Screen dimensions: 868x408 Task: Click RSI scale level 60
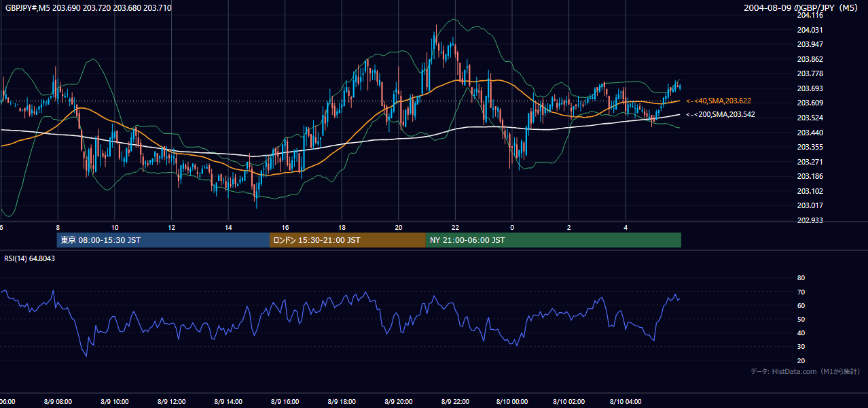click(x=801, y=305)
